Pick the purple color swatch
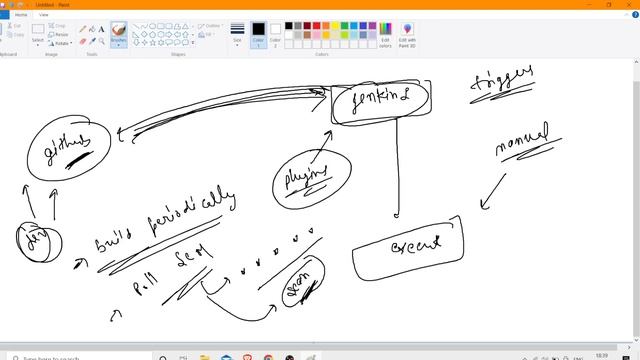This screenshot has width=640, height=360. click(372, 26)
